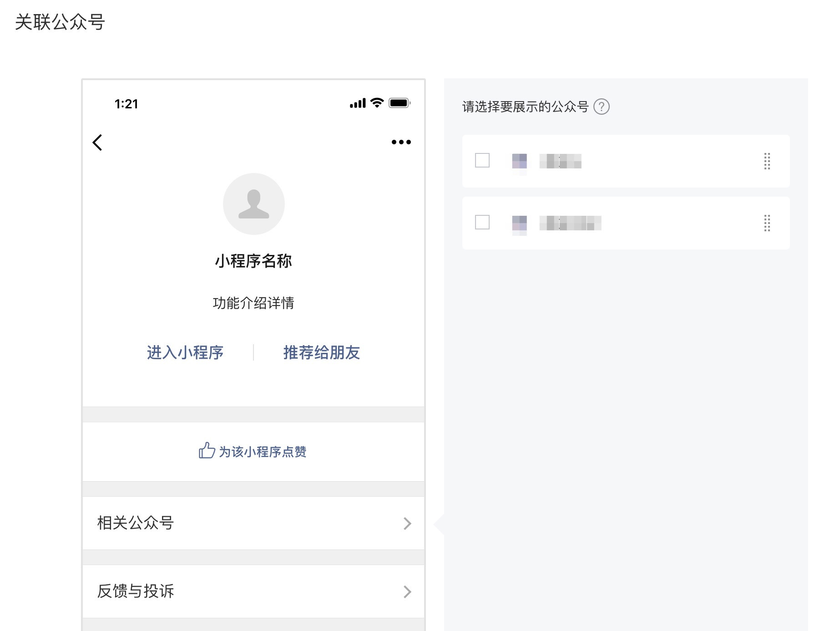The width and height of the screenshot is (840, 631).
Task: Expand 反馈与投诉 chevron arrow
Action: point(407,591)
